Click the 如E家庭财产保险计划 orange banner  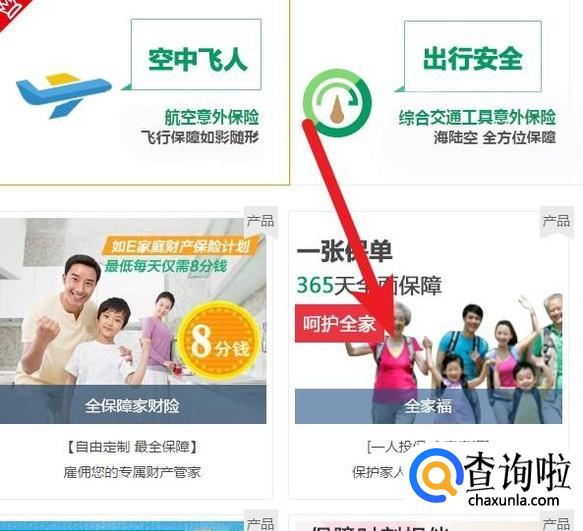pos(181,246)
